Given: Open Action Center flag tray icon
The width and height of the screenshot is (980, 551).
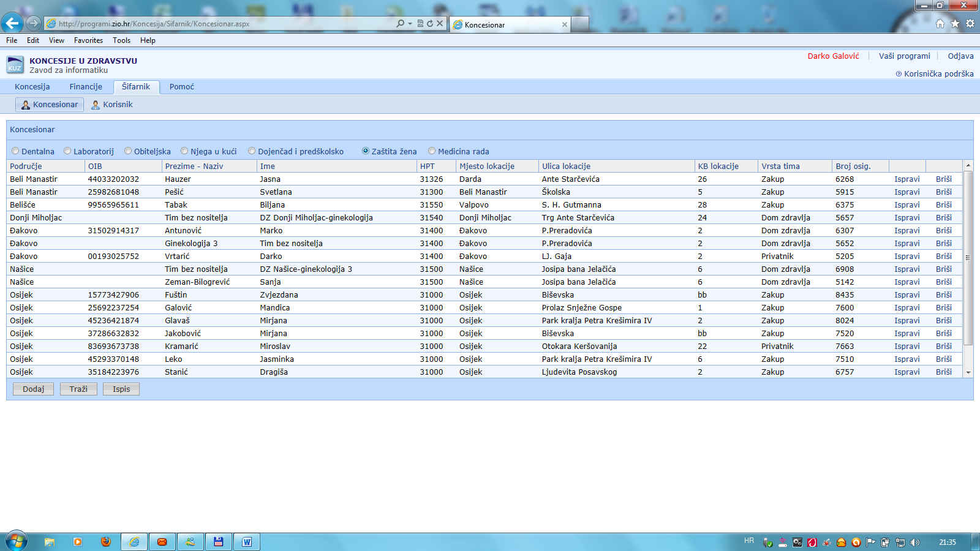Looking at the screenshot, I should coord(871,542).
